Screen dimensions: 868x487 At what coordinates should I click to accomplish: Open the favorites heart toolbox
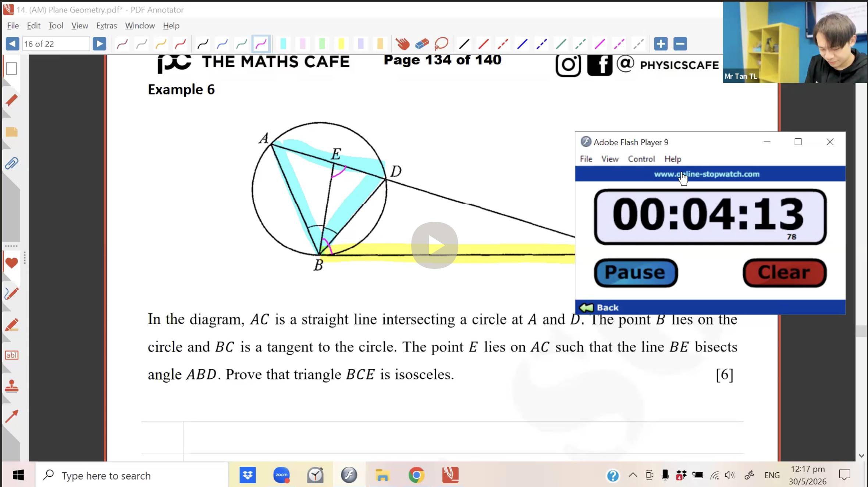[x=11, y=263]
